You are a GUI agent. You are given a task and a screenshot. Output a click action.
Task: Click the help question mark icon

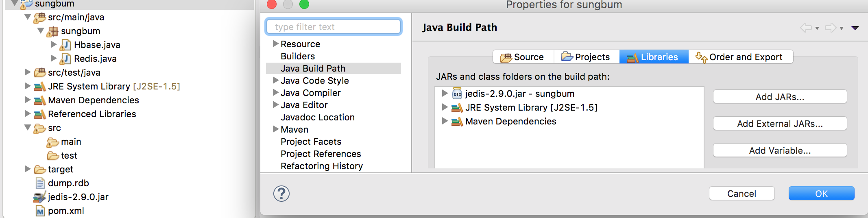(281, 194)
